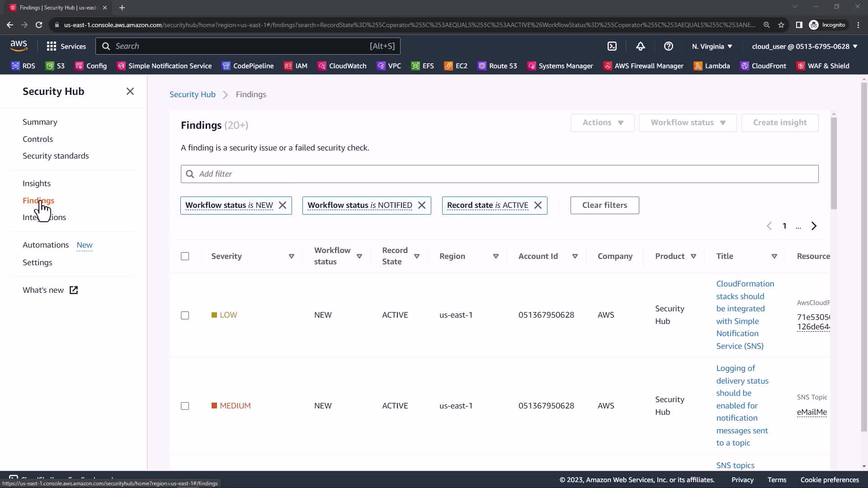The width and height of the screenshot is (868, 488).
Task: Open Lambda shortcut in favorites bar
Action: coord(712,66)
